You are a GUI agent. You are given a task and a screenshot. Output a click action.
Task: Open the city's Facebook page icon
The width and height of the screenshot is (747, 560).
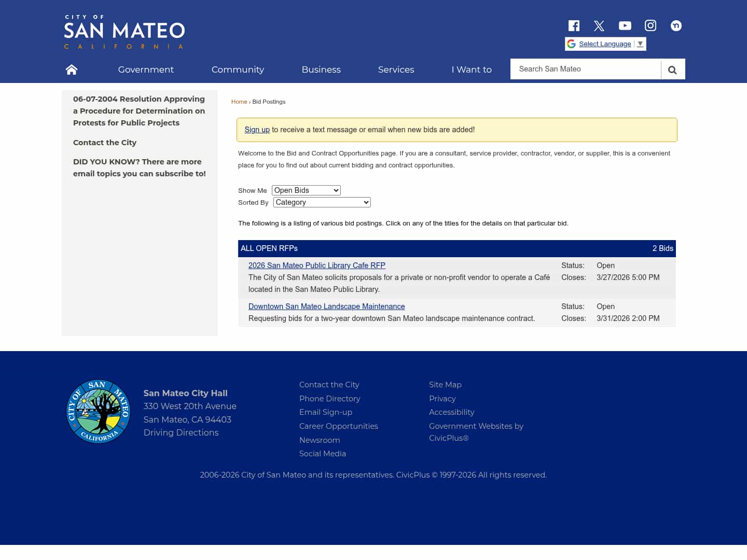click(x=574, y=25)
